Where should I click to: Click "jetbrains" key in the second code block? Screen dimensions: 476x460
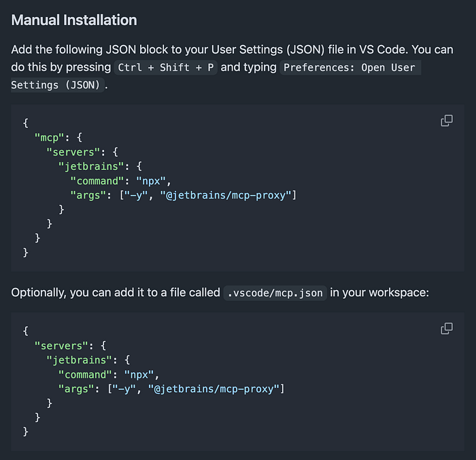tap(80, 360)
